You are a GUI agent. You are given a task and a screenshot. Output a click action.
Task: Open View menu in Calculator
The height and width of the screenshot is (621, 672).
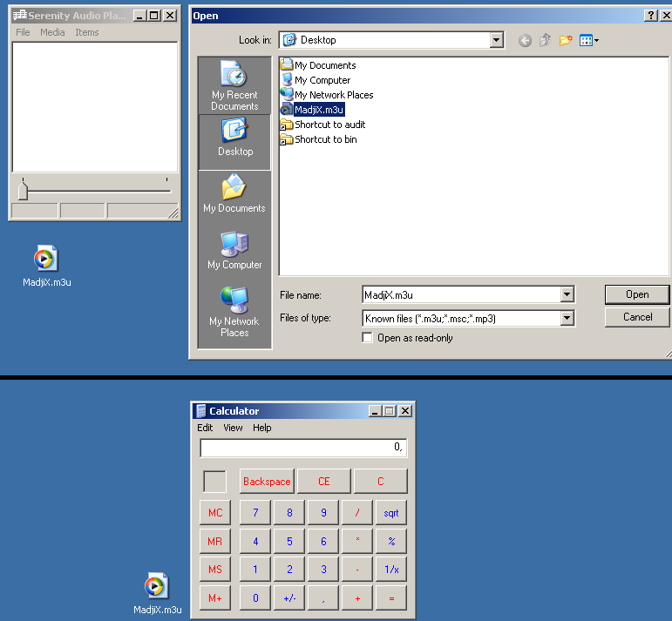233,428
